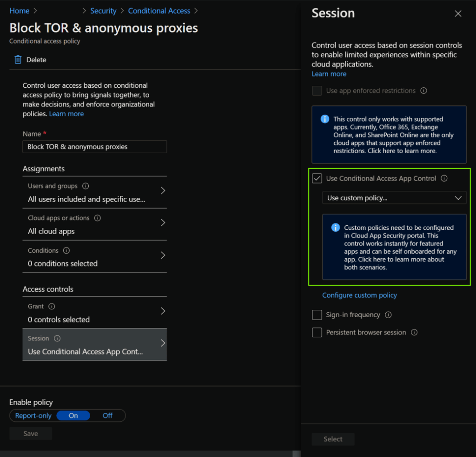This screenshot has height=457, width=476.
Task: Enable Use Conditional Access App Control
Action: [x=317, y=178]
